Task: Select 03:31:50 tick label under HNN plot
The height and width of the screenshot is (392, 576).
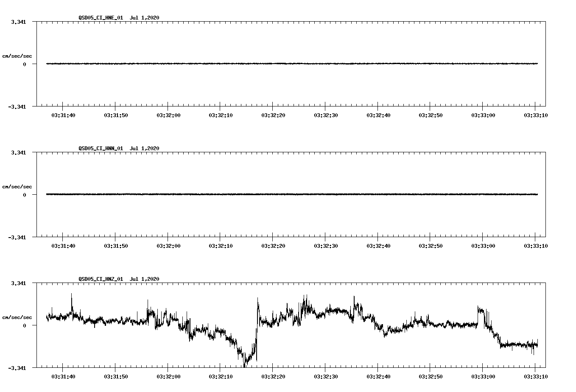Action: [116, 246]
